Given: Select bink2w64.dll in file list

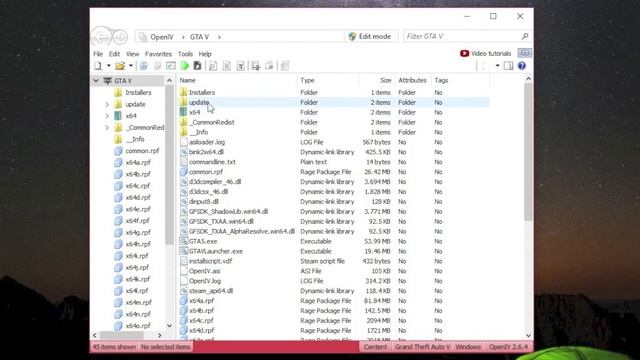Looking at the screenshot, I should pyautogui.click(x=334, y=152).
